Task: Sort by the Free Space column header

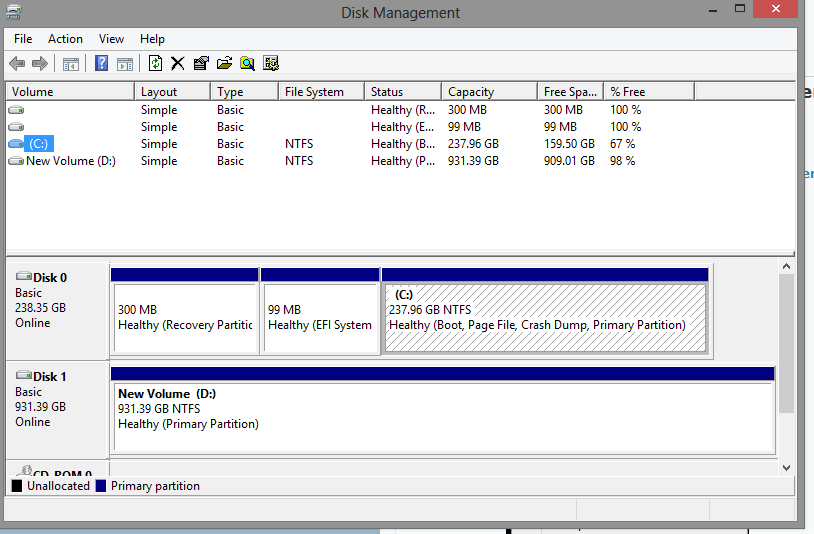Action: (571, 92)
